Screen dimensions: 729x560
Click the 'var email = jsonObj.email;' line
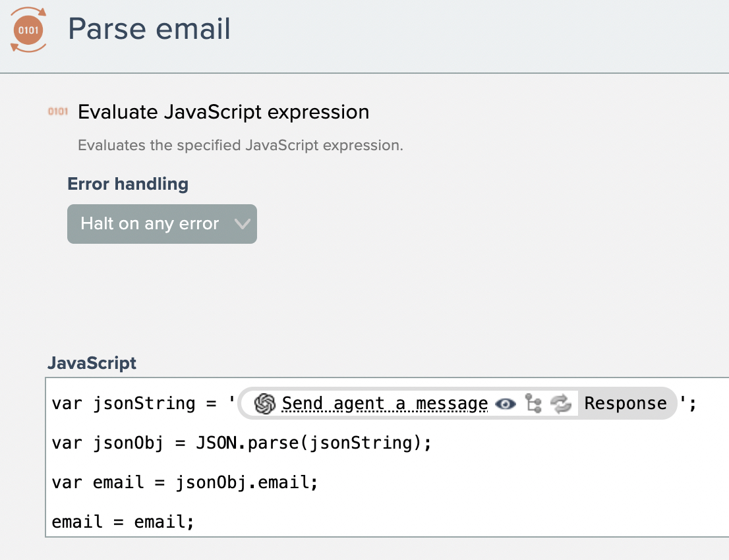[185, 483]
